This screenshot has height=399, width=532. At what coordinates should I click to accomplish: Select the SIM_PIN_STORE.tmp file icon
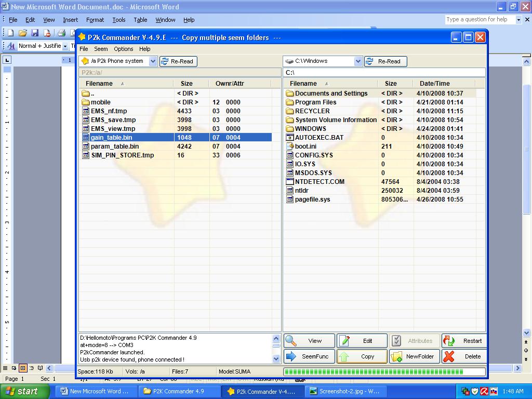tap(86, 155)
